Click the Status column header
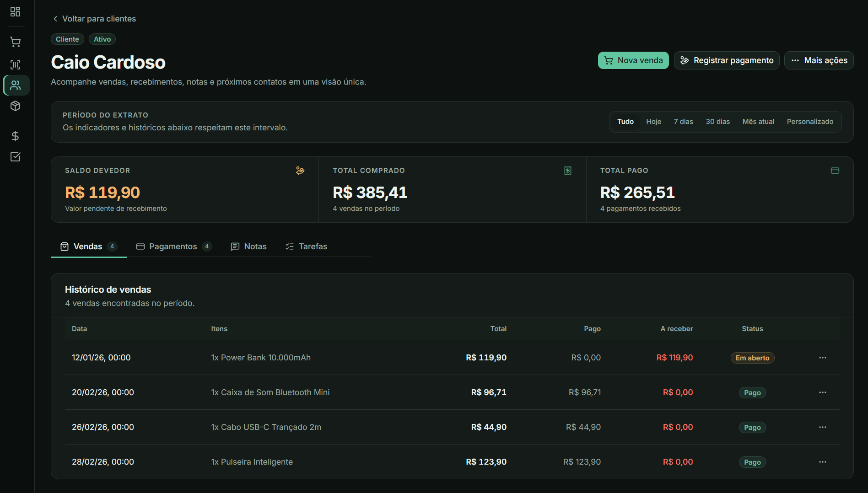 753,329
